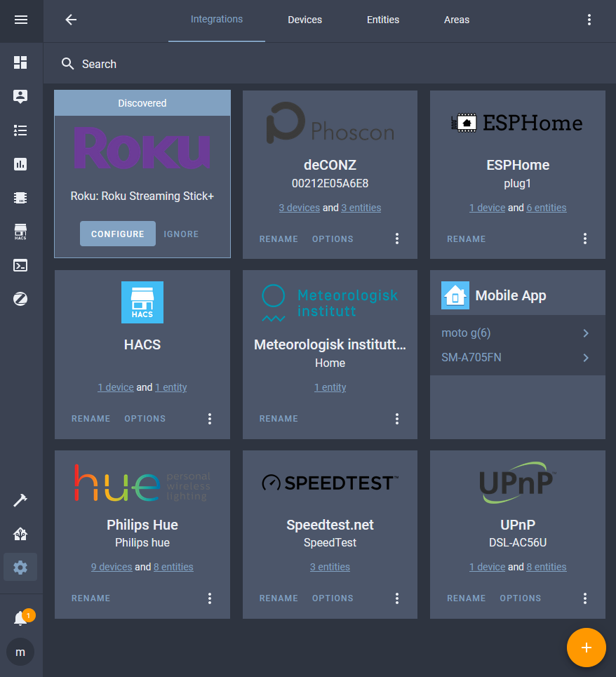
Task: Switch to the Areas tab
Action: pyautogui.click(x=457, y=20)
